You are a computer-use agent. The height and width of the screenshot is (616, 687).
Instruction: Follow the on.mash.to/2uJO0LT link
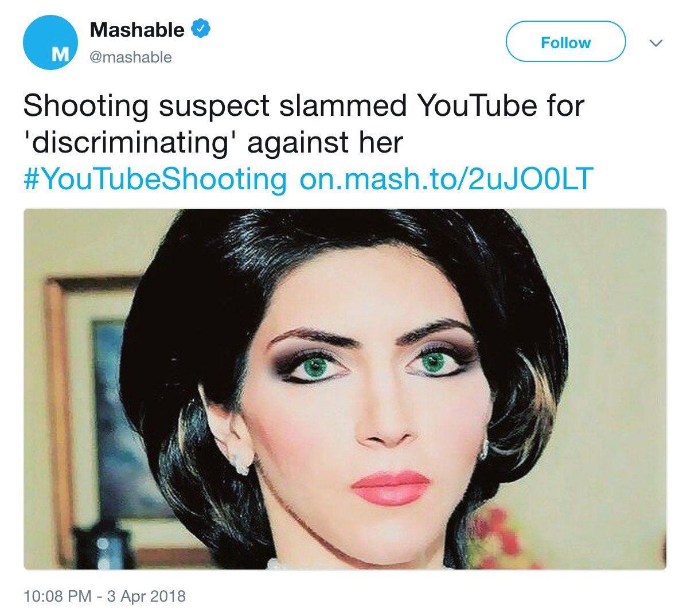click(x=447, y=179)
